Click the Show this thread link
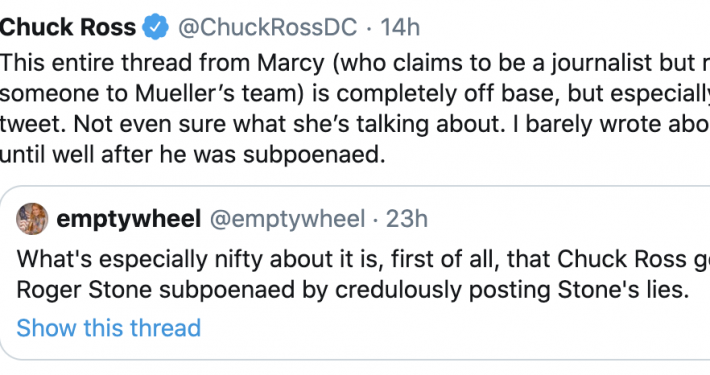The height and width of the screenshot is (375, 710). tap(109, 327)
